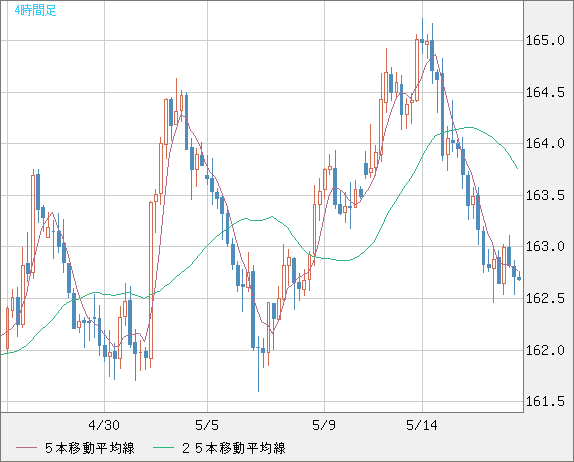Click the 161.5 price axis label
This screenshot has height=462, width=574.
coord(545,402)
